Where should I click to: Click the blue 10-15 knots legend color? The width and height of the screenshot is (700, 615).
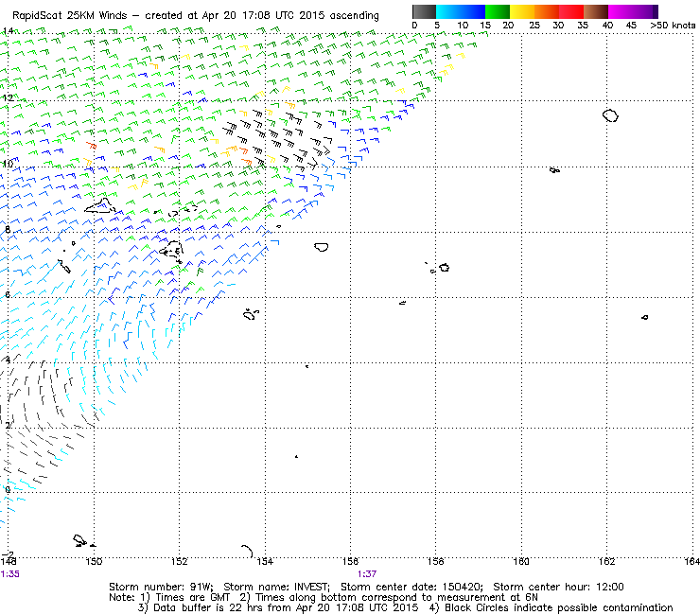472,11
